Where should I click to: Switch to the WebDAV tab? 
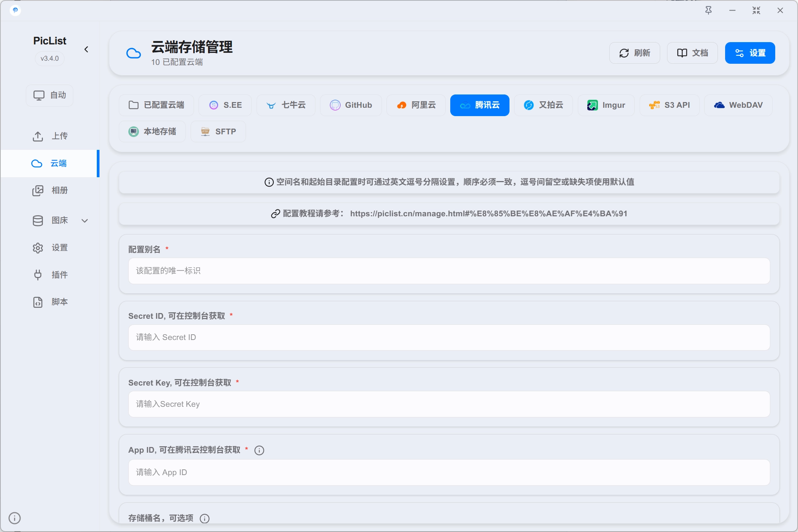(x=738, y=105)
